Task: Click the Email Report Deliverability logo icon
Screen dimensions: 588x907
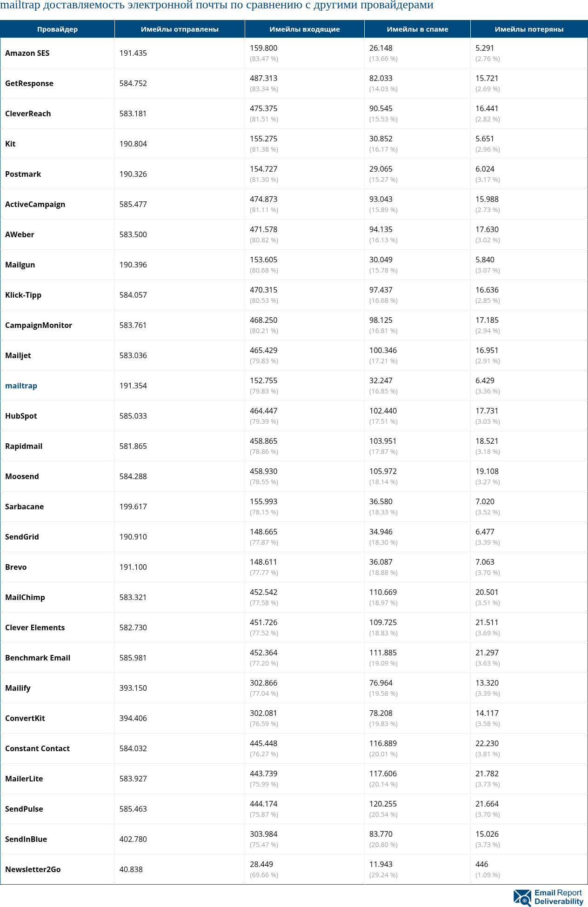Action: pyautogui.click(x=522, y=897)
